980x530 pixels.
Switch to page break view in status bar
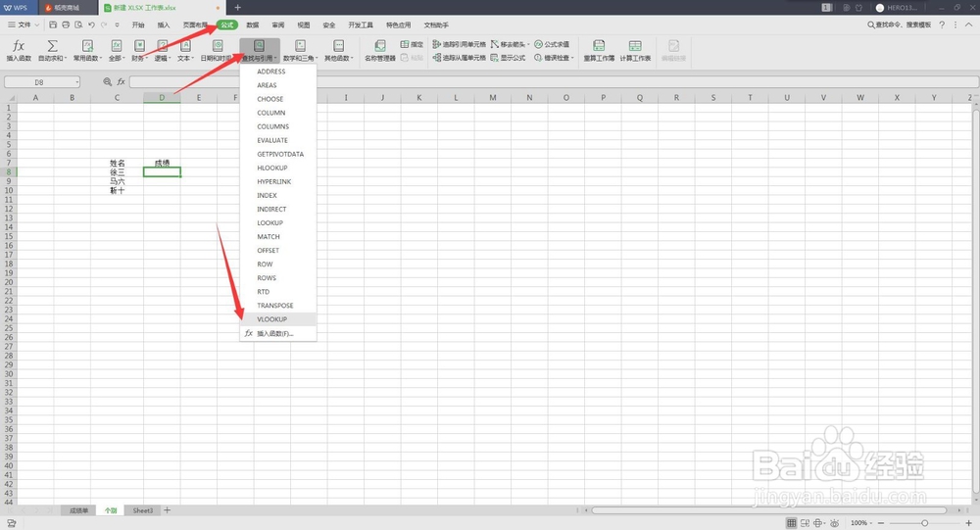[x=805, y=522]
